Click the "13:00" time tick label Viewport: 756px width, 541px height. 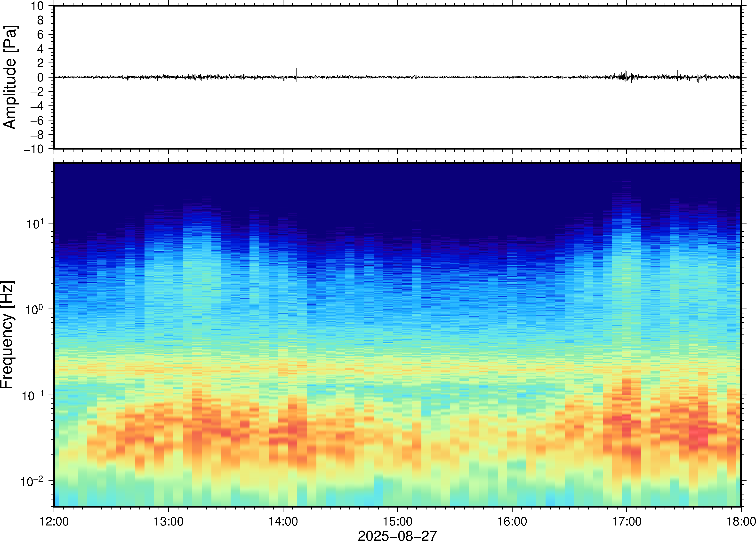(x=168, y=521)
